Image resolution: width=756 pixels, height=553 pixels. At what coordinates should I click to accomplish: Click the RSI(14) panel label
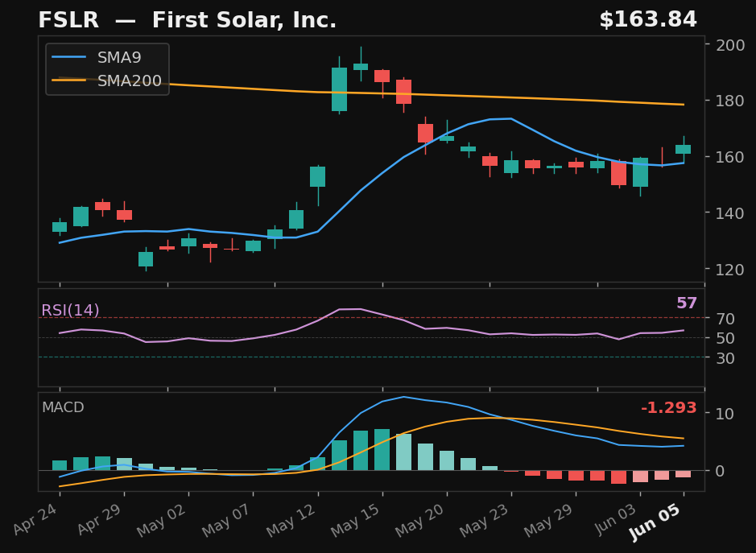pyautogui.click(x=70, y=310)
